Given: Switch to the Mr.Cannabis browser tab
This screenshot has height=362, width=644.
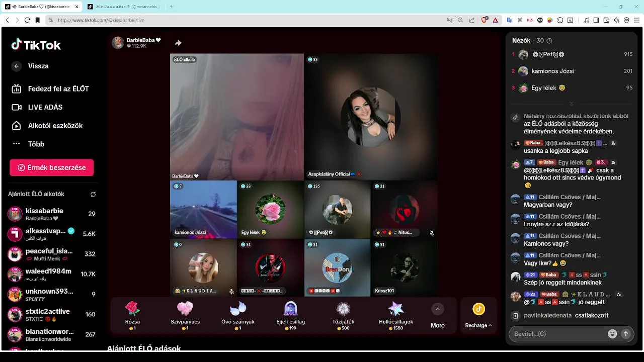Looking at the screenshot, I should [x=124, y=7].
